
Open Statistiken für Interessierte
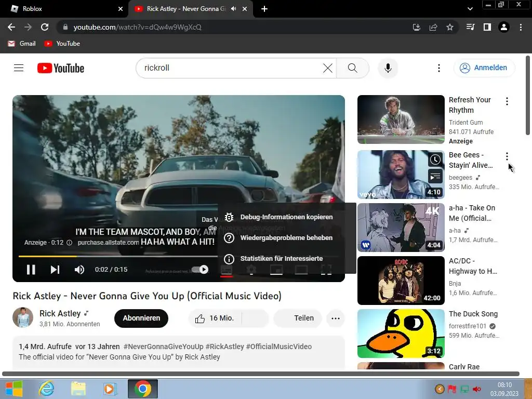(287, 259)
